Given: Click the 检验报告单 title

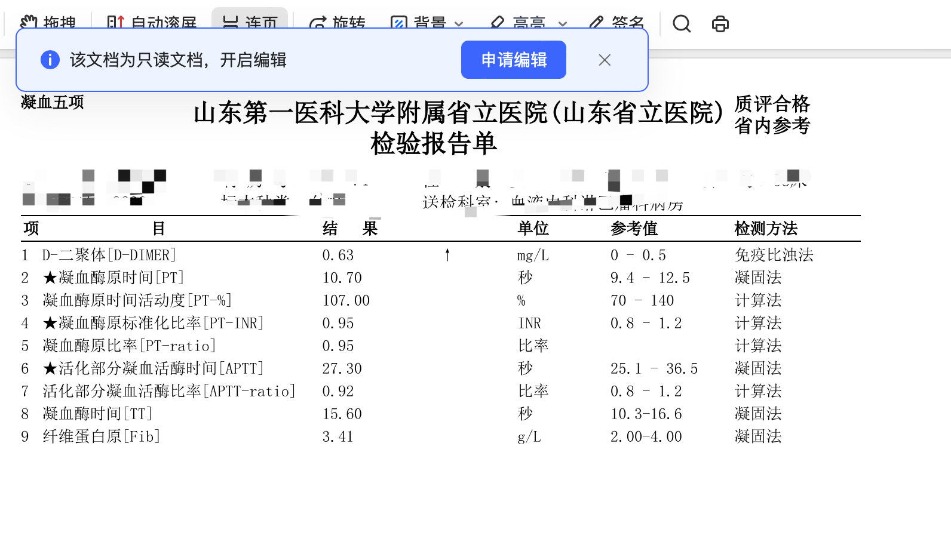Looking at the screenshot, I should point(434,143).
